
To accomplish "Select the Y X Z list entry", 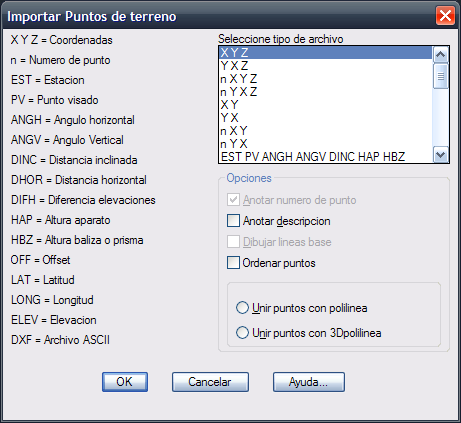I will point(326,66).
